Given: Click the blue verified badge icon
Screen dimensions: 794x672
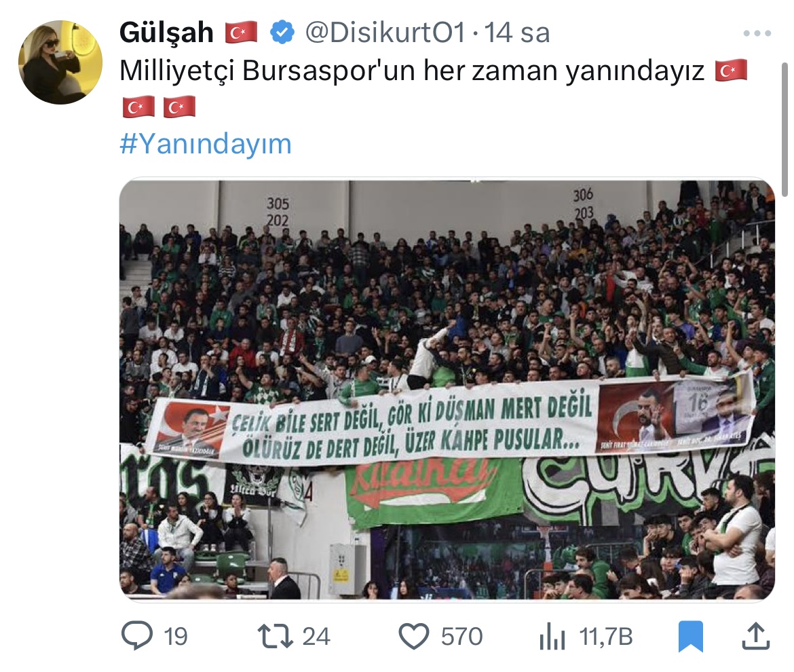Looking at the screenshot, I should tap(282, 33).
